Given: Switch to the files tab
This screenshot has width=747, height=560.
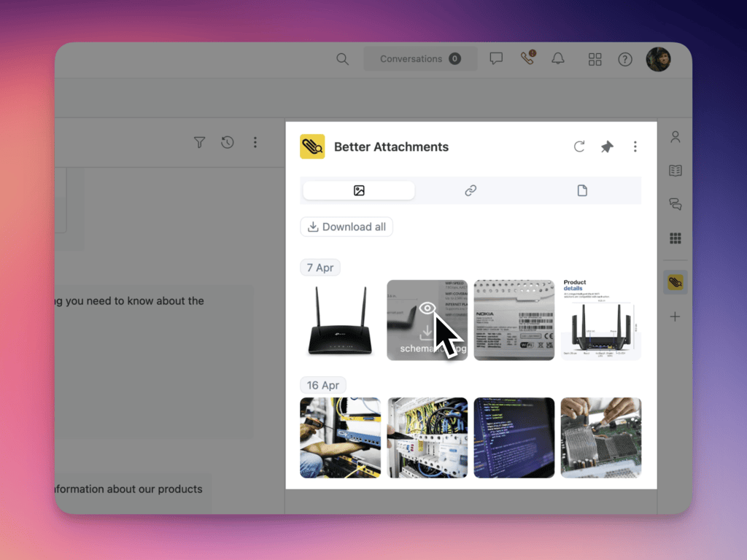Looking at the screenshot, I should pos(582,191).
